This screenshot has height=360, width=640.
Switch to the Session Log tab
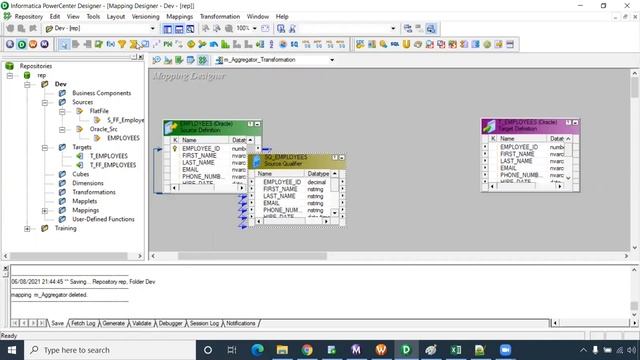(x=204, y=323)
